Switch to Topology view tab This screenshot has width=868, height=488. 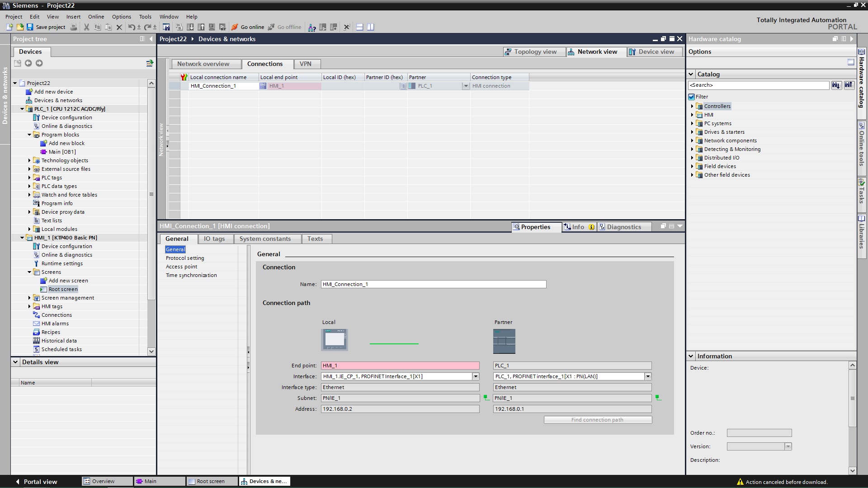pos(534,52)
